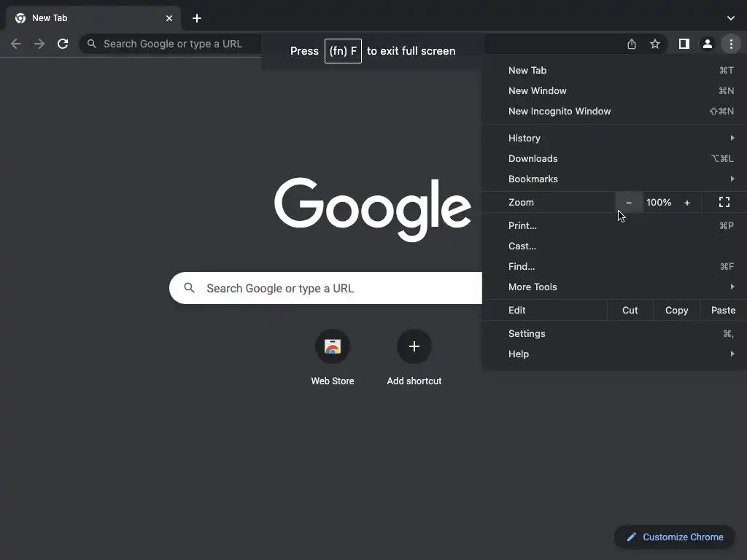Open the tab search chevron
This screenshot has width=747, height=560.
(x=731, y=18)
